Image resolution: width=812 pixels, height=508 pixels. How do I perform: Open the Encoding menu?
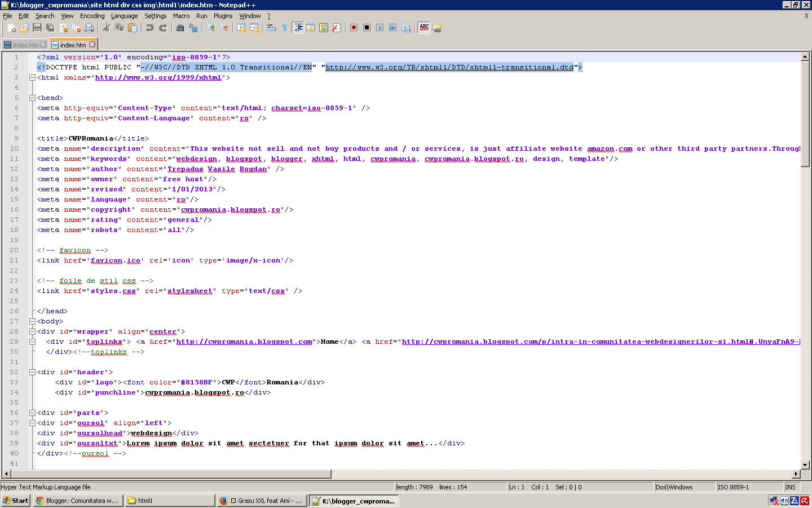pos(92,16)
